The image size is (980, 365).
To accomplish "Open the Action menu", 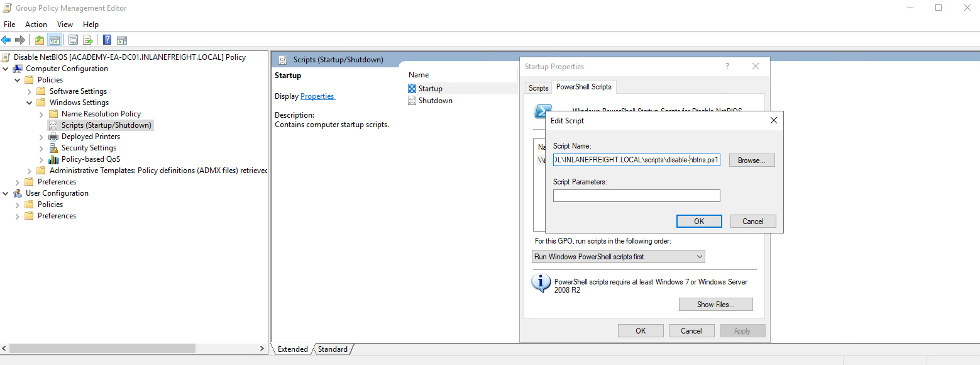I will click(x=36, y=25).
